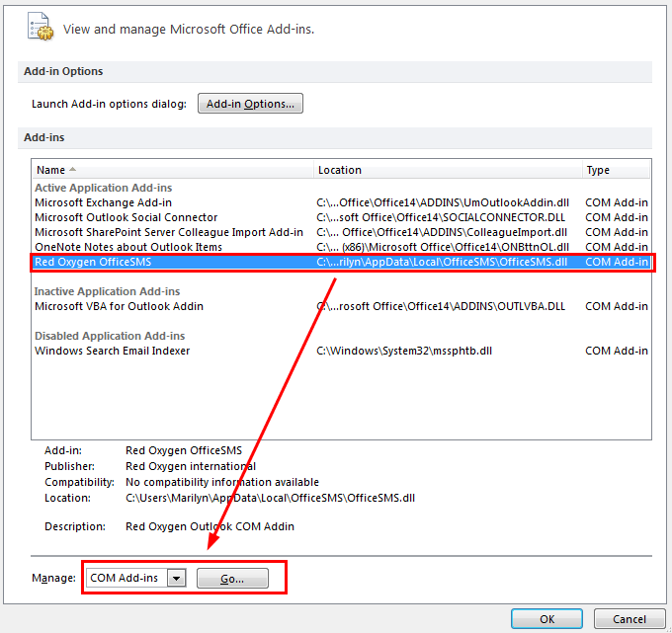Sort by the Type column header

616,170
